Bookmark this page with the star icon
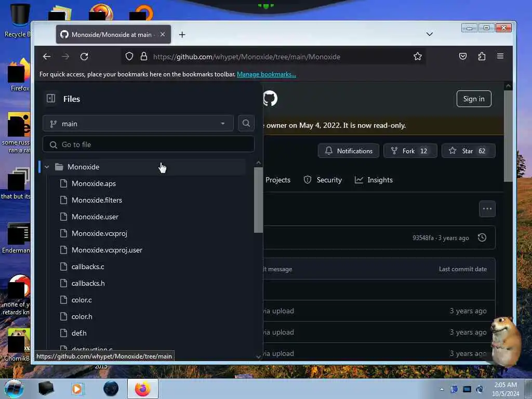The height and width of the screenshot is (399, 532). point(418,56)
